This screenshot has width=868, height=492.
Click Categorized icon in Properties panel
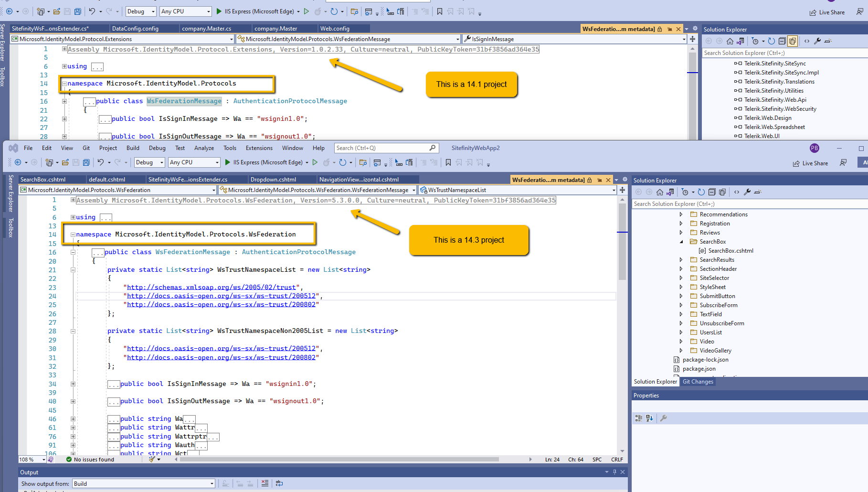pos(639,418)
